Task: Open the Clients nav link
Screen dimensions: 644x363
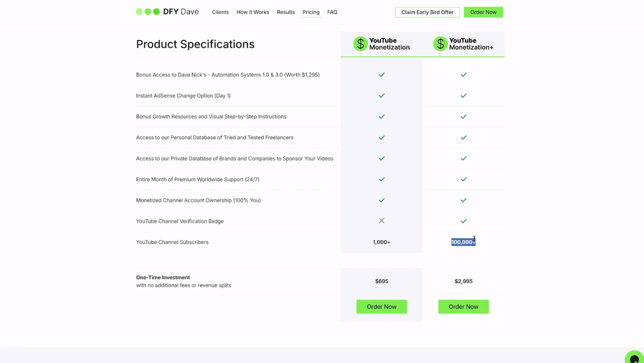Action: click(x=220, y=12)
